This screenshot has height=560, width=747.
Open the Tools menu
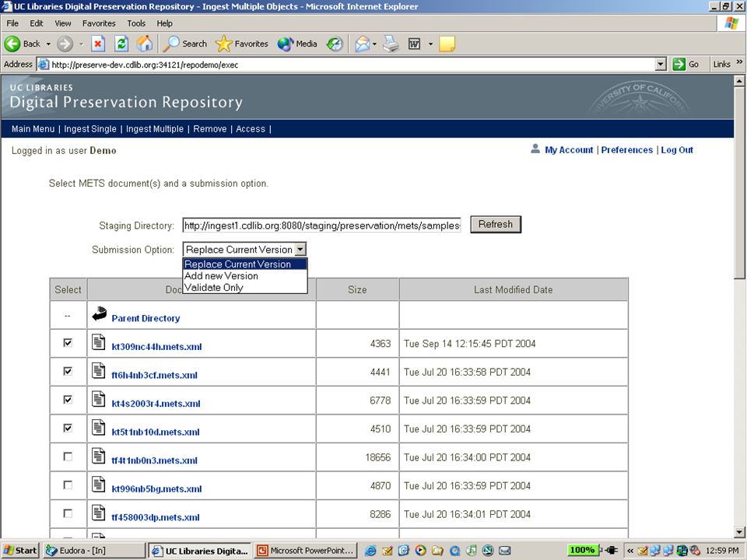[136, 23]
